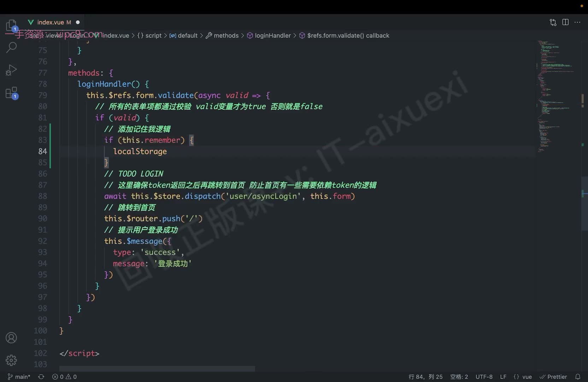Click the index.vue breadcrumb item
This screenshot has height=382, width=588.
click(112, 35)
